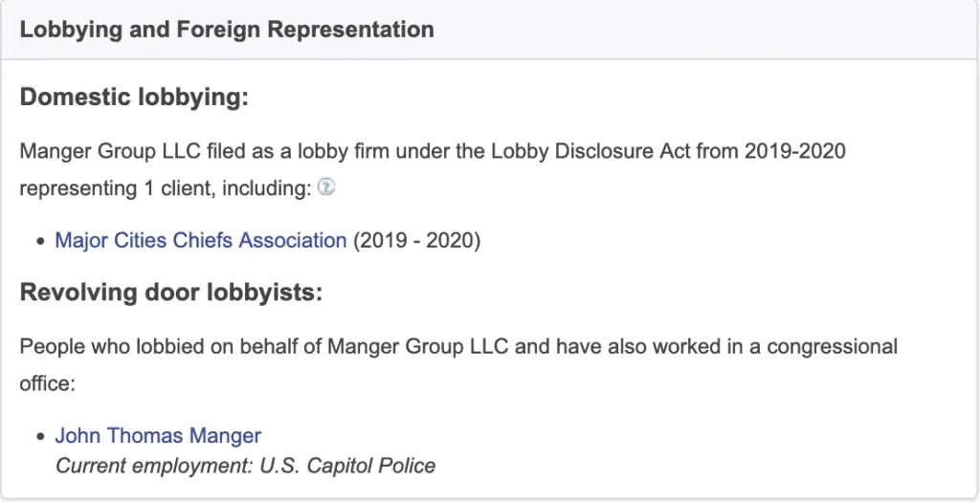Click the Domestic lobbying heading
This screenshot has height=502, width=980.
tap(134, 98)
